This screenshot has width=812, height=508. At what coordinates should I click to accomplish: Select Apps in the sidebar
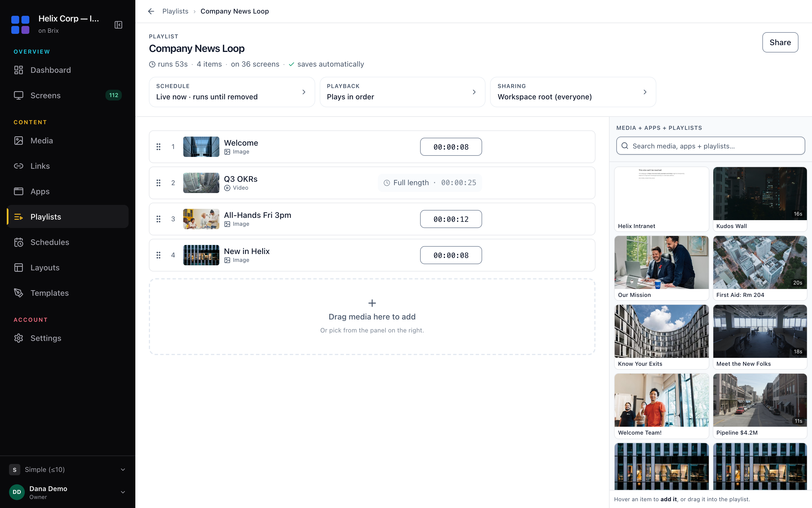(67, 191)
